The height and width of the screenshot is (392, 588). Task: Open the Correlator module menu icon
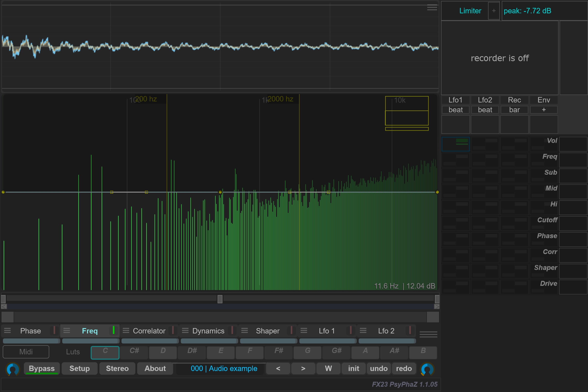coord(126,331)
